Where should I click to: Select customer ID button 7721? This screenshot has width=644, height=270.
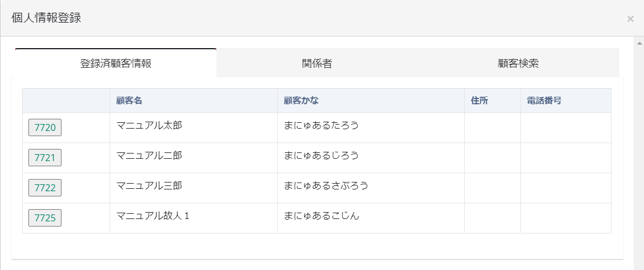tap(45, 158)
